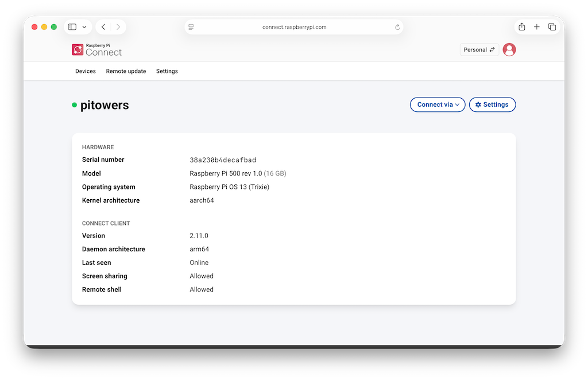Viewport: 588px width, 380px height.
Task: Open the Remote update tab
Action: tap(126, 71)
